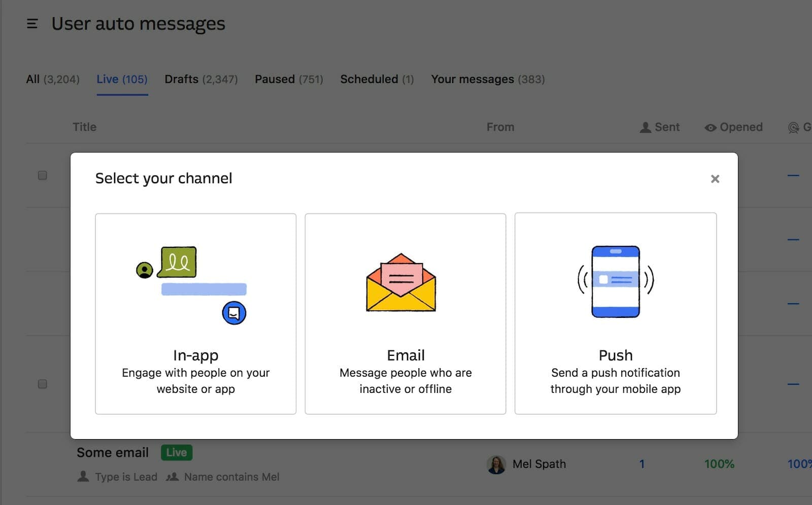Click the Name contains Mel filter text
The width and height of the screenshot is (812, 505).
(232, 477)
